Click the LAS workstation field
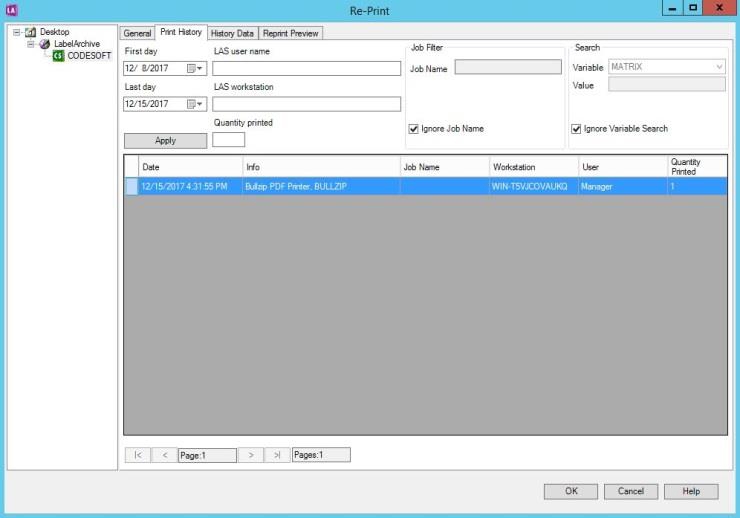740x518 pixels. (x=306, y=104)
